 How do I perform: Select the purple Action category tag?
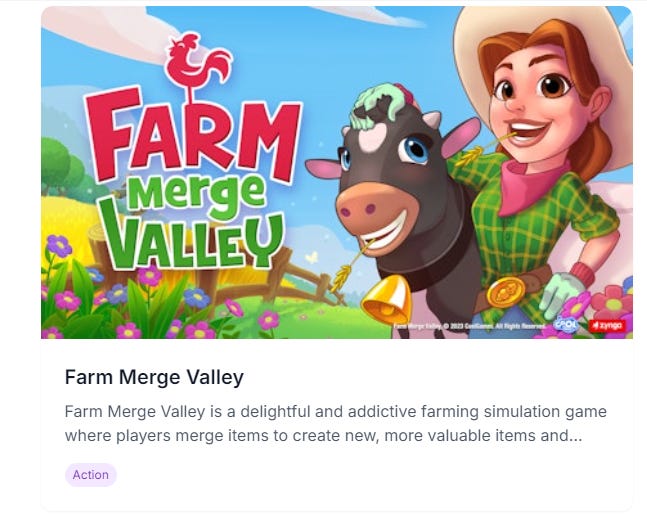click(91, 475)
